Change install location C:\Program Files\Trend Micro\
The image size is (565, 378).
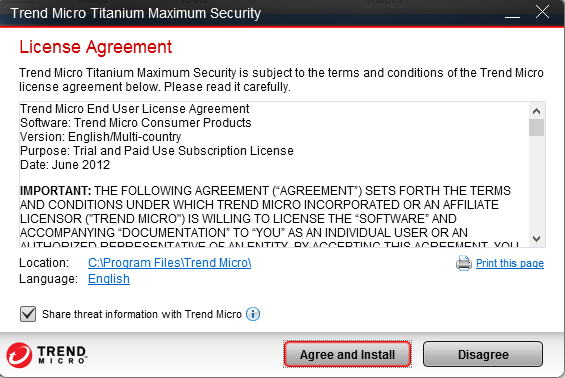169,263
